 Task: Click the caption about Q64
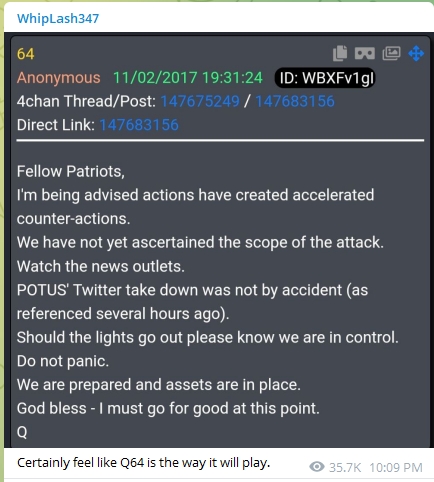[x=143, y=463]
